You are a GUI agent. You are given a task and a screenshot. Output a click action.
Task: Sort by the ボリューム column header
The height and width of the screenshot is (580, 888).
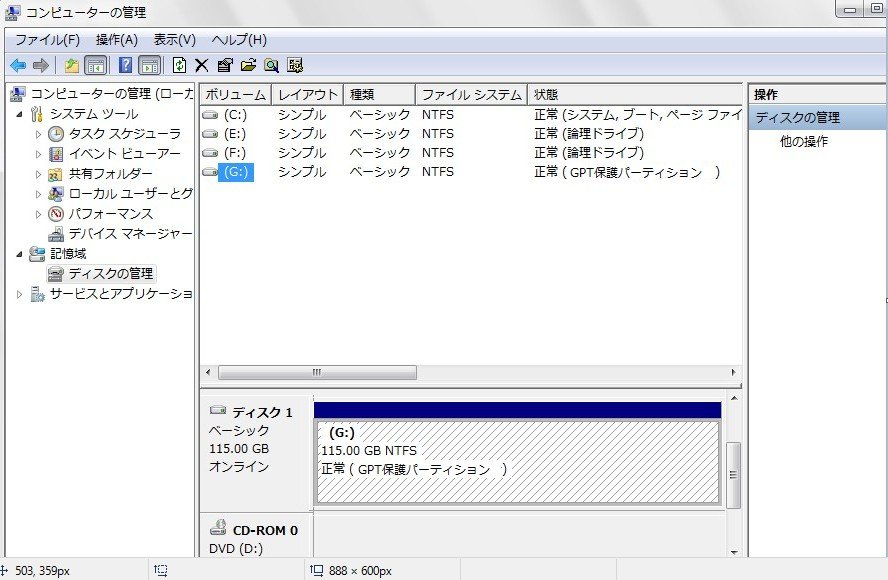click(x=236, y=95)
